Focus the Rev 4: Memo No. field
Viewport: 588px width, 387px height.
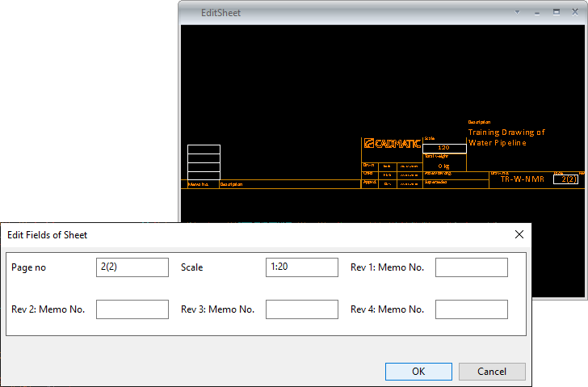tap(471, 309)
